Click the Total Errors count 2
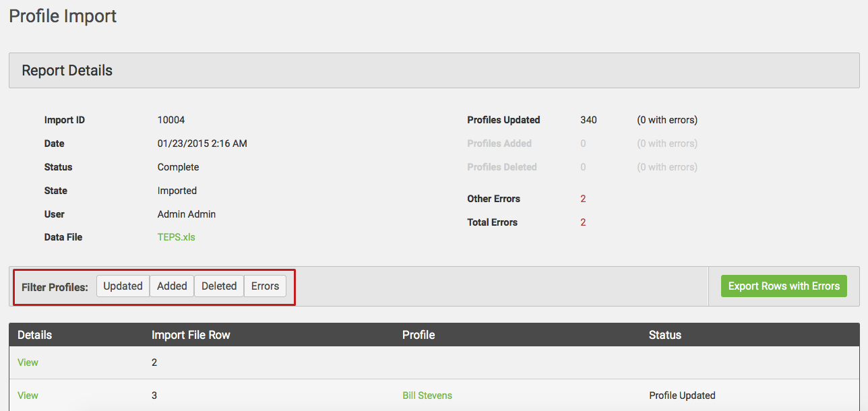 583,222
